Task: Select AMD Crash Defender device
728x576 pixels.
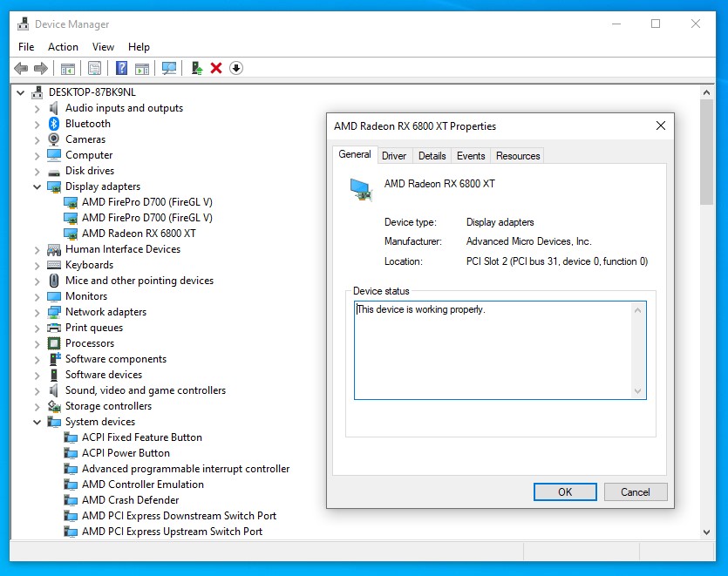Action: [131, 500]
